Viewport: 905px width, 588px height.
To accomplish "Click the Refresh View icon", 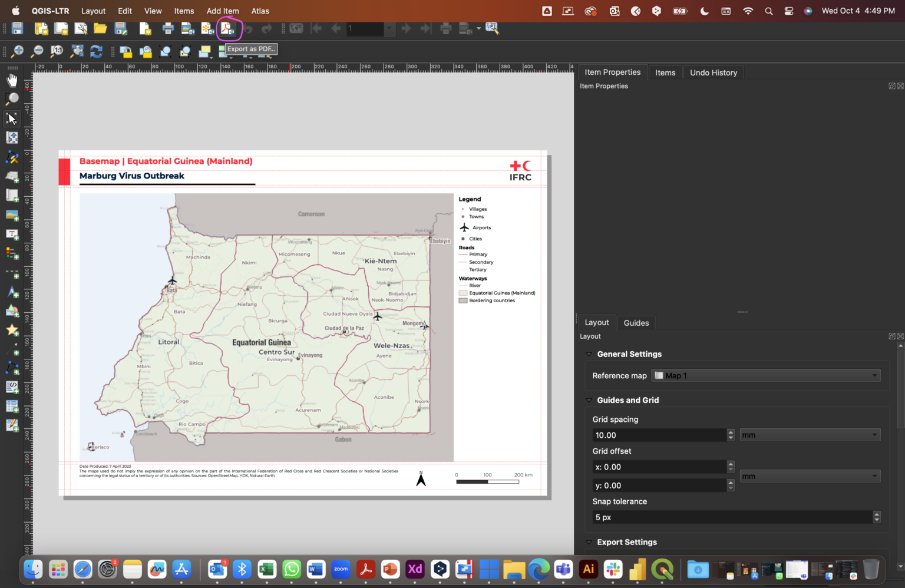I will click(x=96, y=51).
